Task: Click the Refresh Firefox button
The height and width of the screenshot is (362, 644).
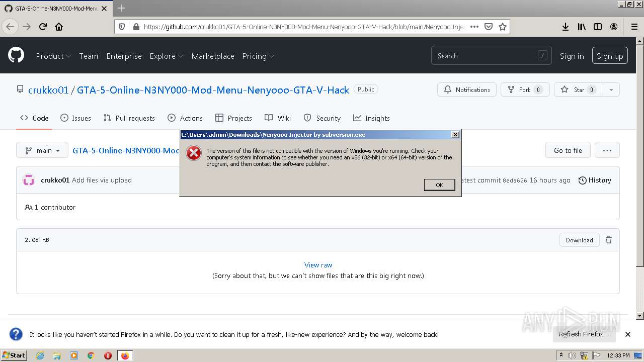Action: 584,334
